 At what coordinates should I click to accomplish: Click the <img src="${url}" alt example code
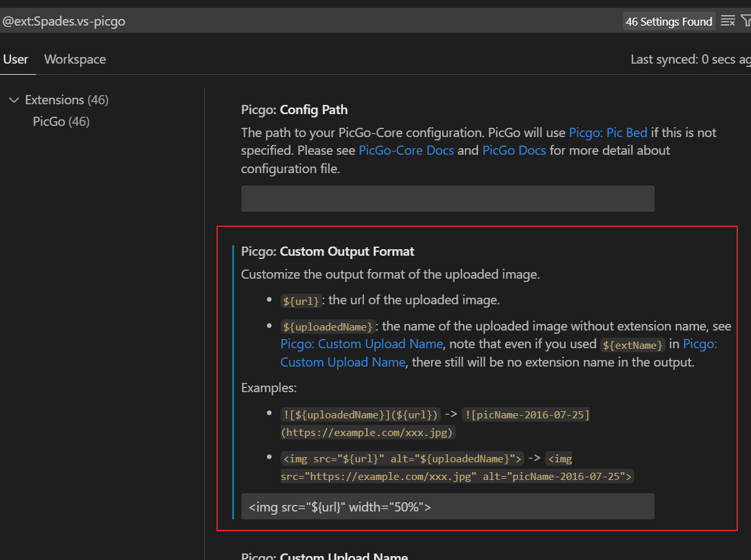402,458
